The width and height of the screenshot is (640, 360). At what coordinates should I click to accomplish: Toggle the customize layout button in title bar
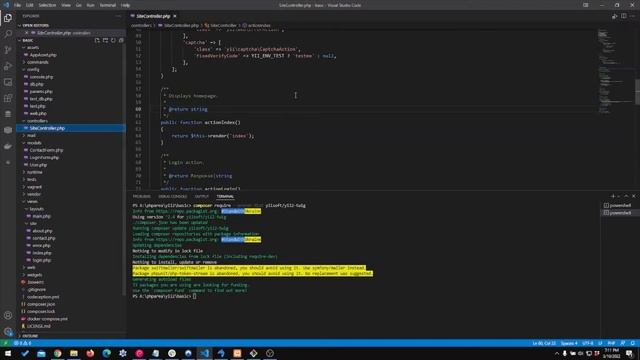point(586,5)
